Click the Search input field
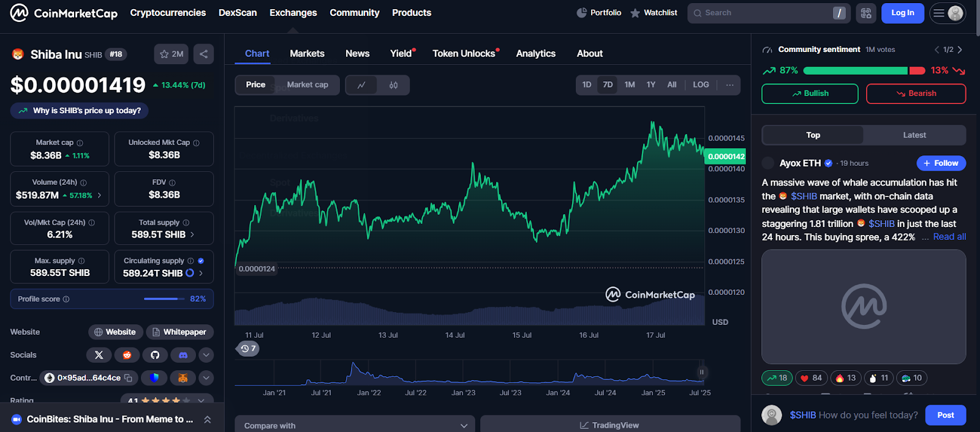This screenshot has height=432, width=980. coord(769,13)
